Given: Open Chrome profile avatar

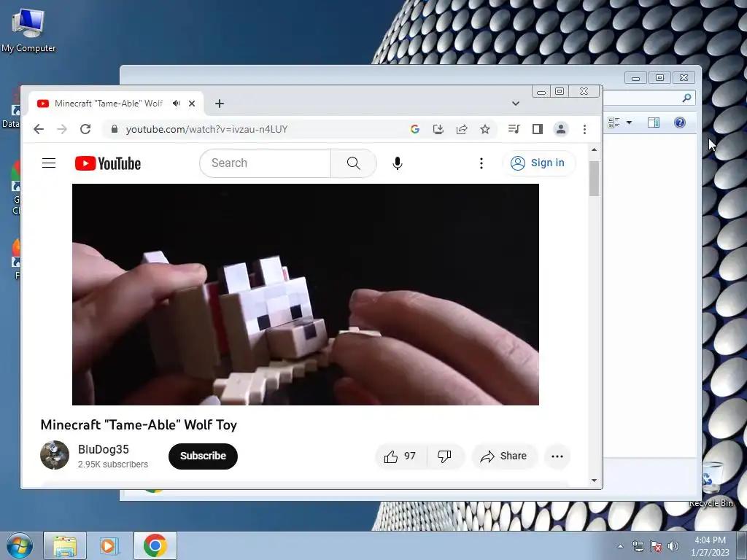Looking at the screenshot, I should coord(561,129).
